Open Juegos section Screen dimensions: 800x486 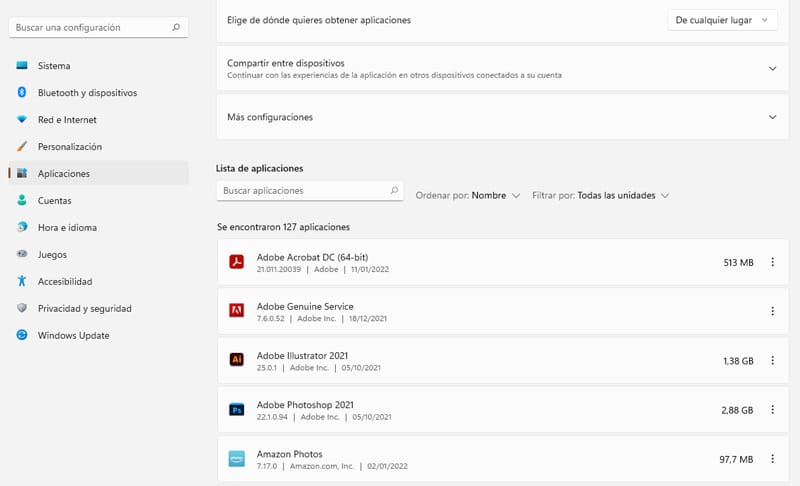click(x=98, y=254)
